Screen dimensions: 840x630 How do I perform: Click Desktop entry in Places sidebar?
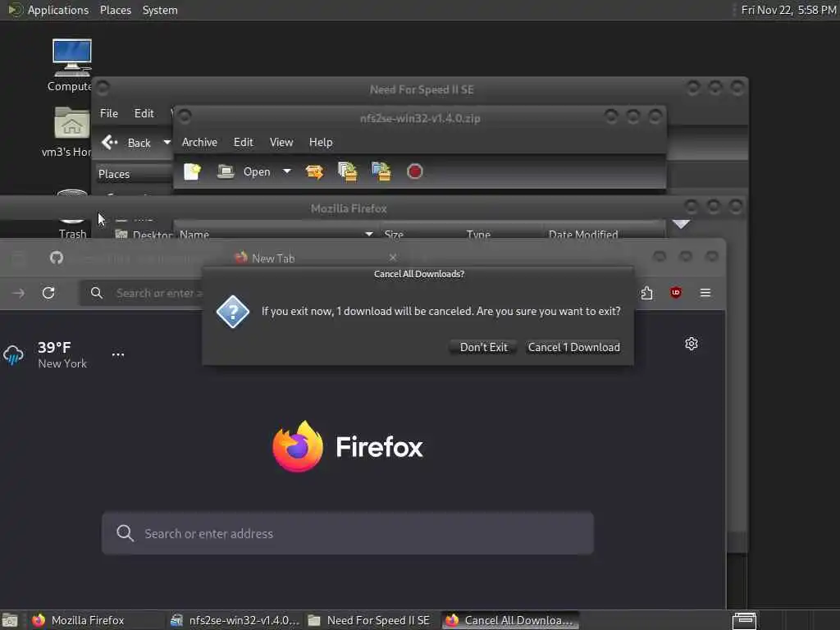pyautogui.click(x=143, y=235)
